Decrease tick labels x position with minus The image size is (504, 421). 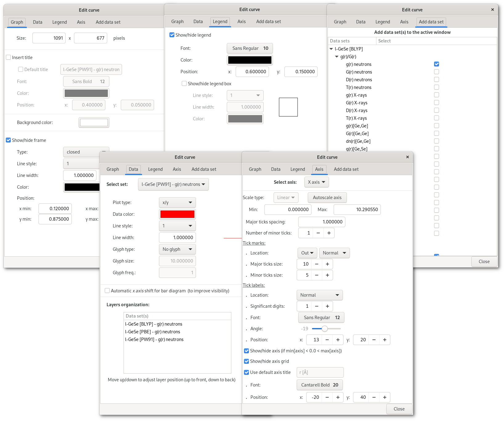tap(327, 340)
